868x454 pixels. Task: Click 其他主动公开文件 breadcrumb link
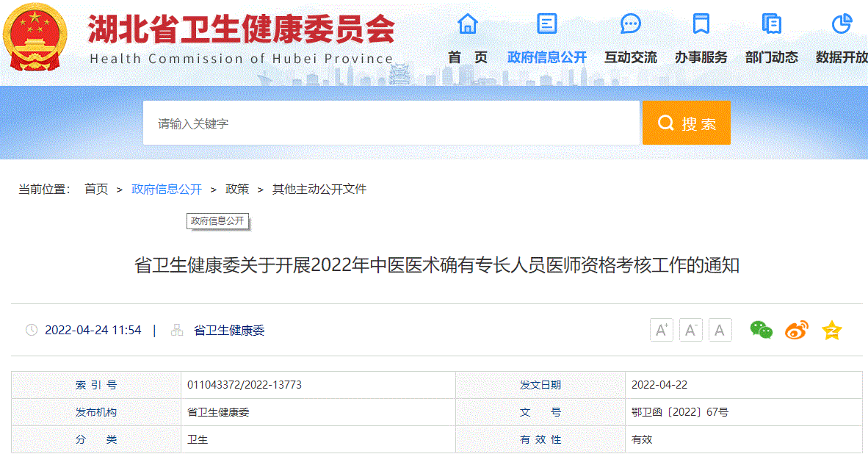319,189
